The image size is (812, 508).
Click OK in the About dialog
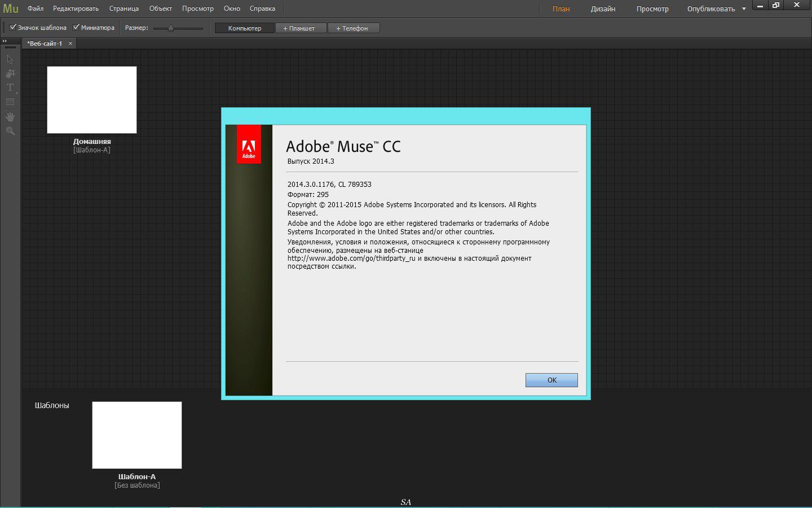(551, 380)
